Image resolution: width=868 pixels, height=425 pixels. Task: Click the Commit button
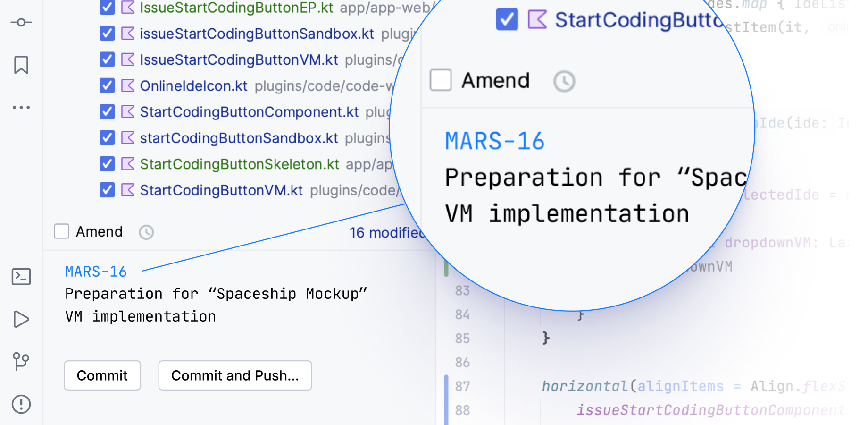click(102, 375)
